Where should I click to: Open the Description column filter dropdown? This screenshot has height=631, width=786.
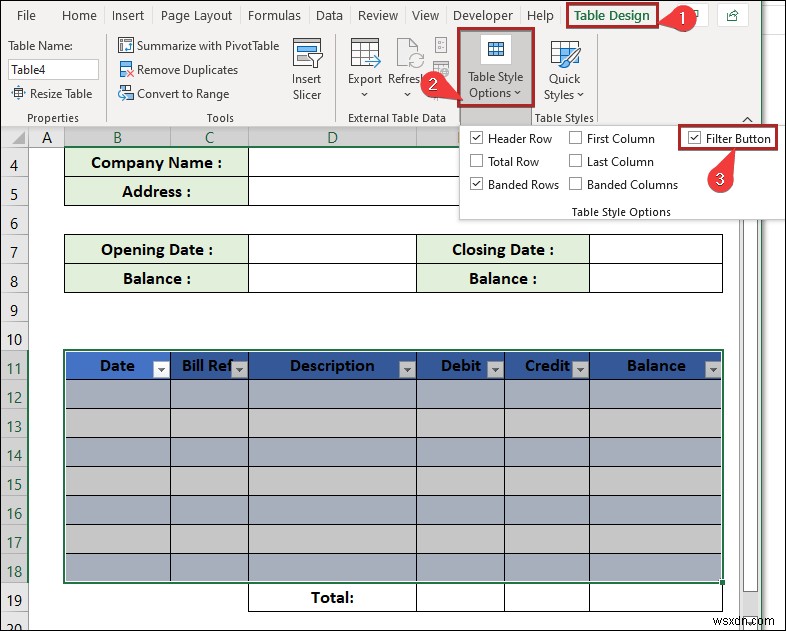[x=407, y=369]
